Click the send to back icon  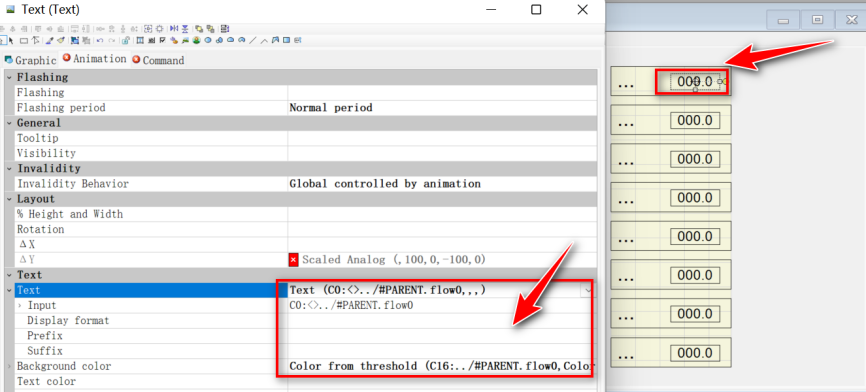210,29
